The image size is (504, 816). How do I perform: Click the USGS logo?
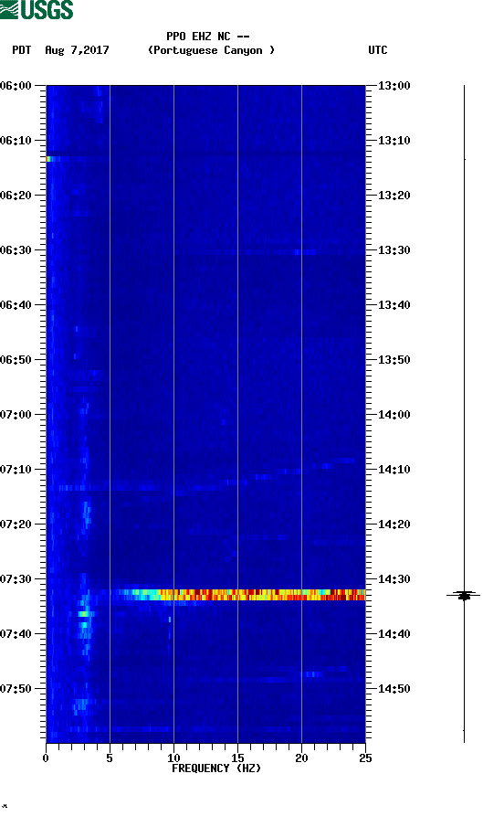click(x=37, y=9)
